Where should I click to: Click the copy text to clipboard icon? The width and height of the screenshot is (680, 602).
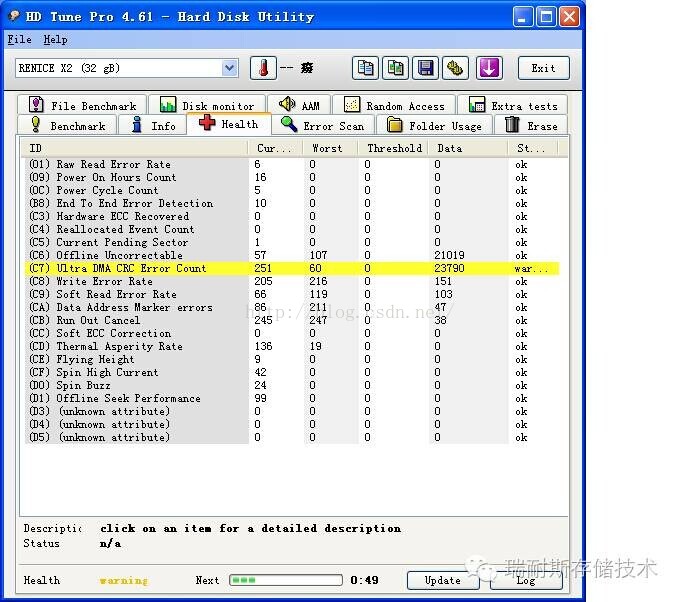pos(365,68)
